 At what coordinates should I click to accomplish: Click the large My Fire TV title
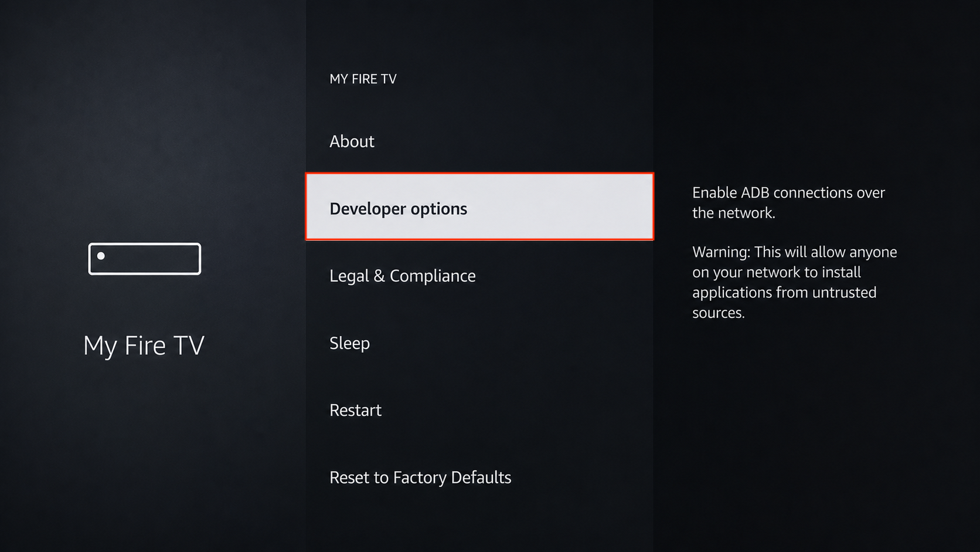[144, 346]
